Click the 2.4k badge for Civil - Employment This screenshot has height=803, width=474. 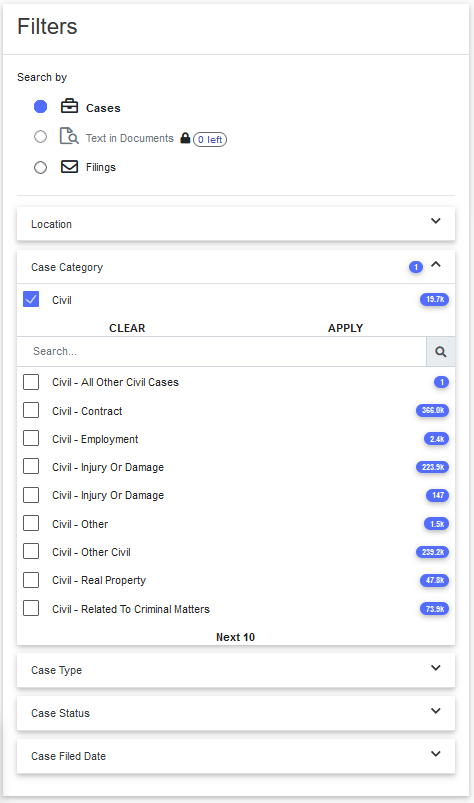coord(437,439)
